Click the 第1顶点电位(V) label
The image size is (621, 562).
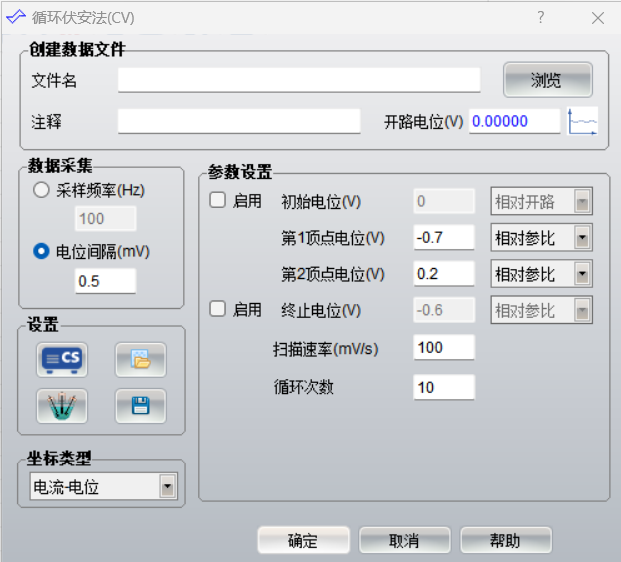pyautogui.click(x=333, y=238)
